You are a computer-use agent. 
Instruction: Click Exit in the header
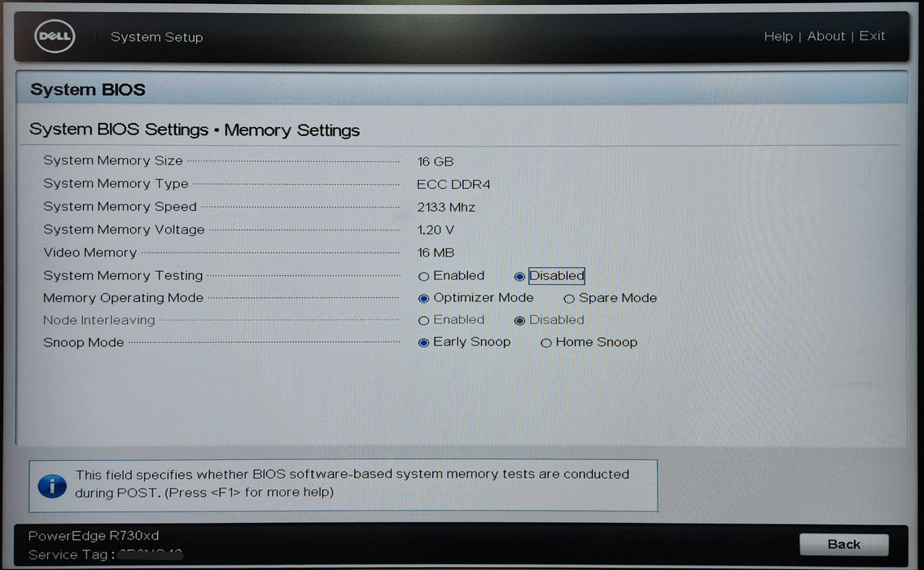[x=872, y=36]
